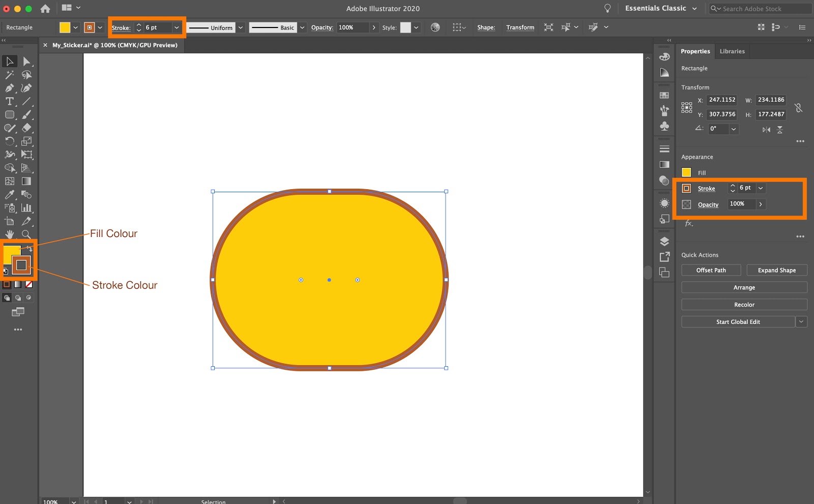Select the Rotate tool
The width and height of the screenshot is (814, 504).
point(9,141)
